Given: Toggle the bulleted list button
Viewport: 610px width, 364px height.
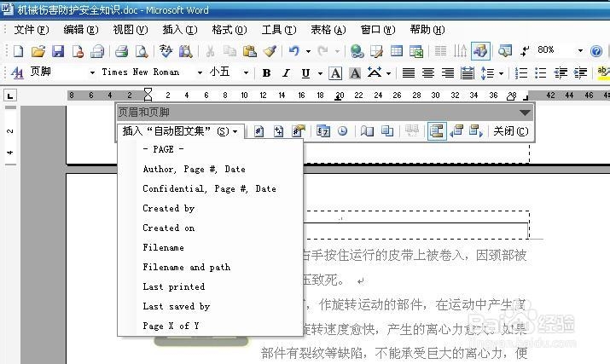Looking at the screenshot, I should (540, 72).
